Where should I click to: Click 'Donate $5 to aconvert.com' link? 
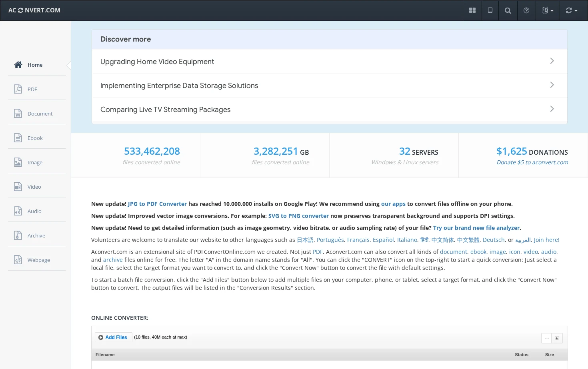pyautogui.click(x=532, y=162)
